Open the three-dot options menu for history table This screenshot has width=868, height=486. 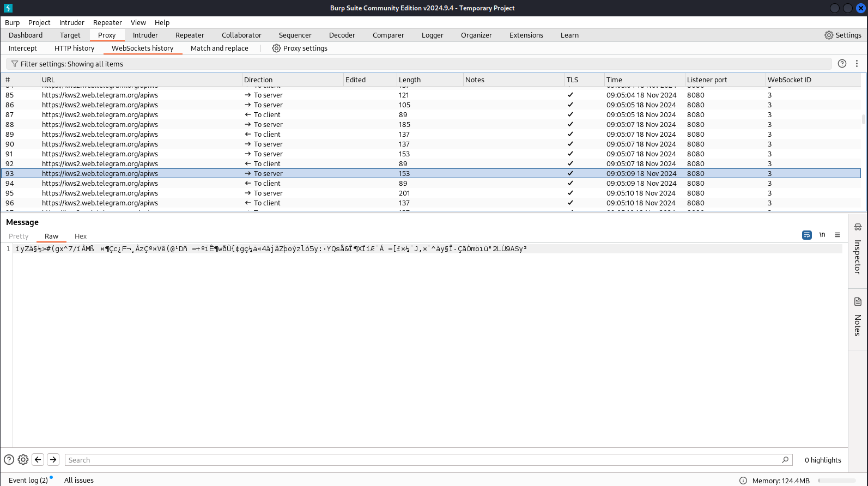tap(857, 64)
